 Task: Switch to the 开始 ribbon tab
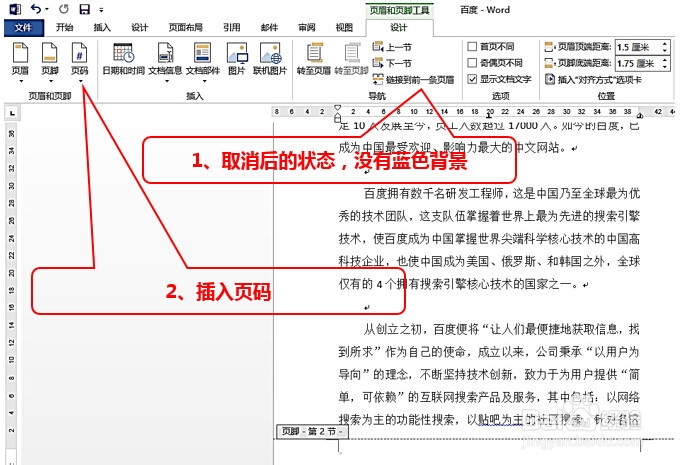(64, 27)
